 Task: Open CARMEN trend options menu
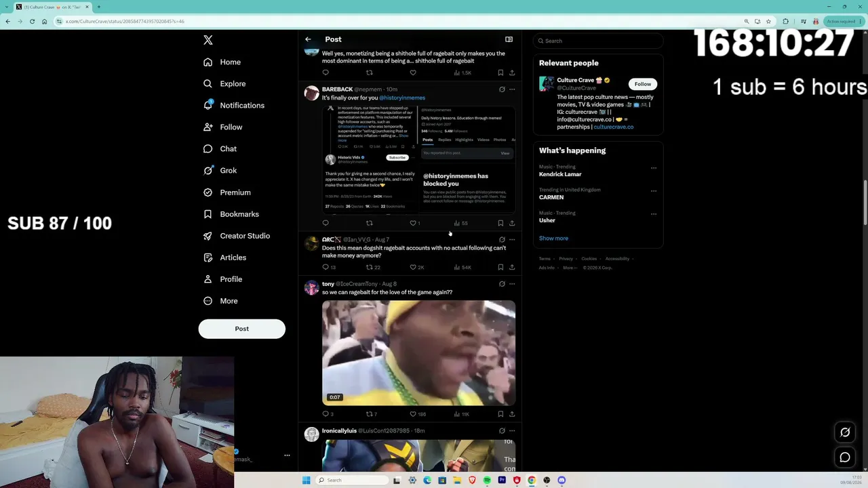[x=654, y=191]
